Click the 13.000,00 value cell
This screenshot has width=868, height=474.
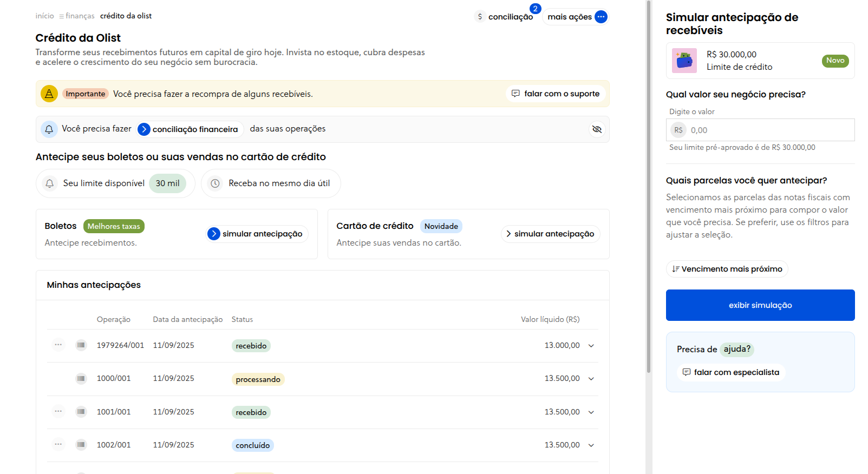tap(562, 345)
